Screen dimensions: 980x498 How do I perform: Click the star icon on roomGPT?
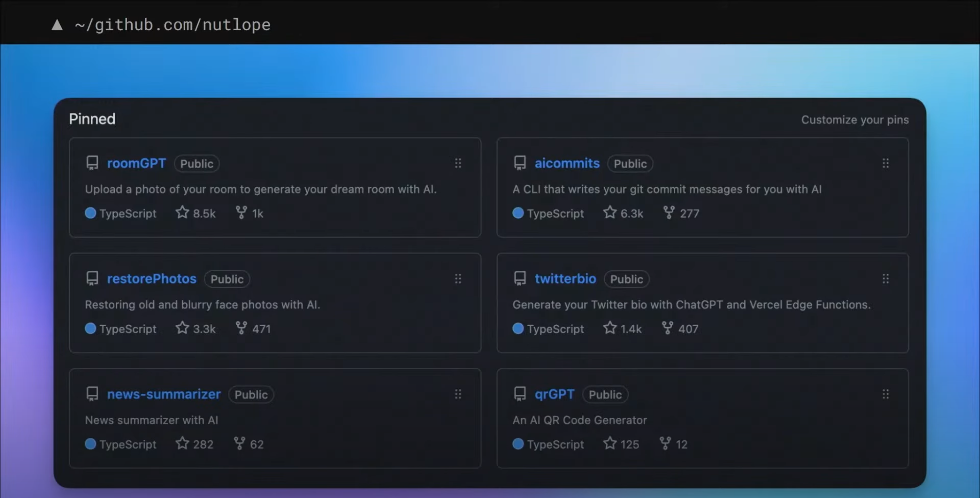tap(182, 212)
